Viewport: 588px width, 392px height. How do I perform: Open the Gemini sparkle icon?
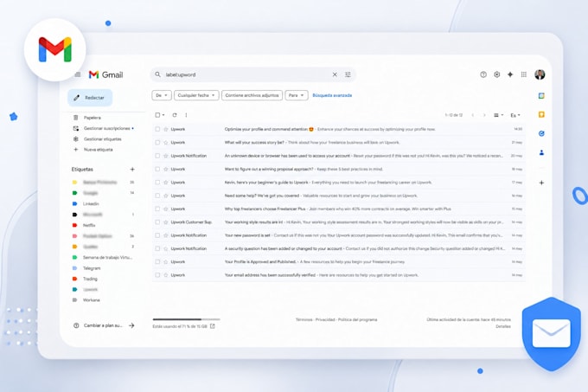click(510, 74)
